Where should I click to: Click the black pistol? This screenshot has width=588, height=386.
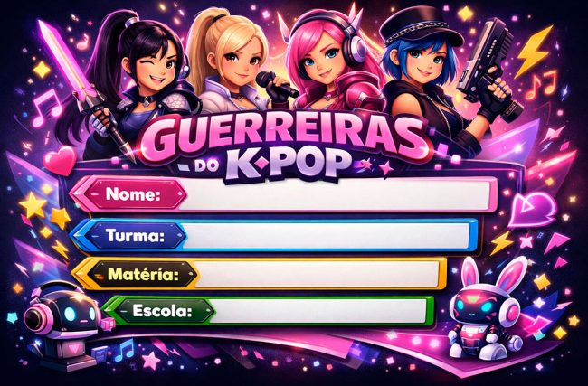tap(489, 70)
